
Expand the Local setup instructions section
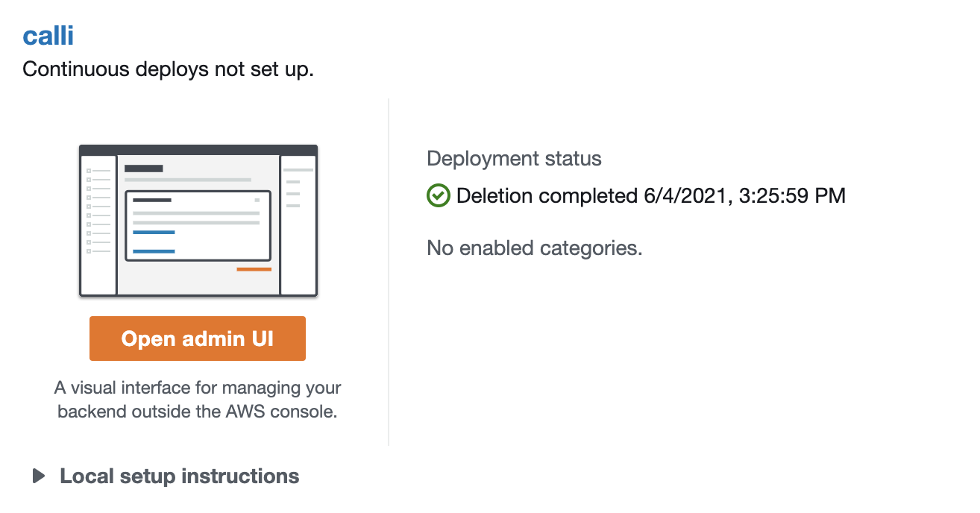[x=179, y=476]
